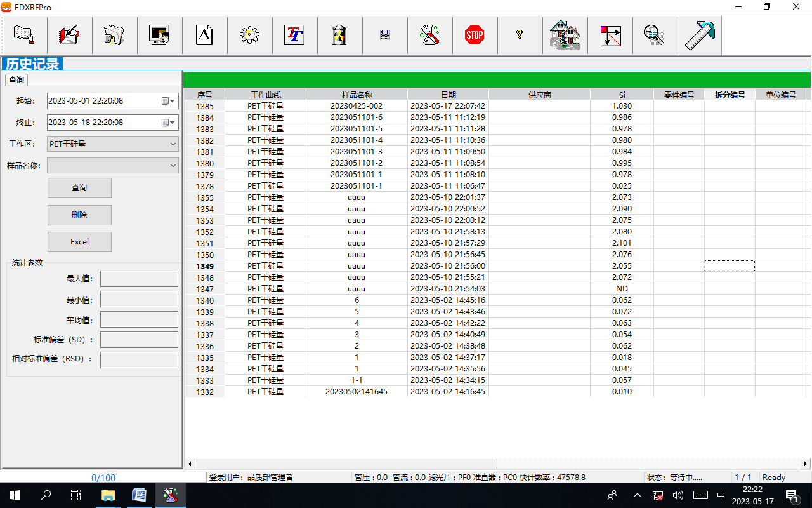This screenshot has width=812, height=508.
Task: Click the 日期 column header
Action: coord(448,95)
